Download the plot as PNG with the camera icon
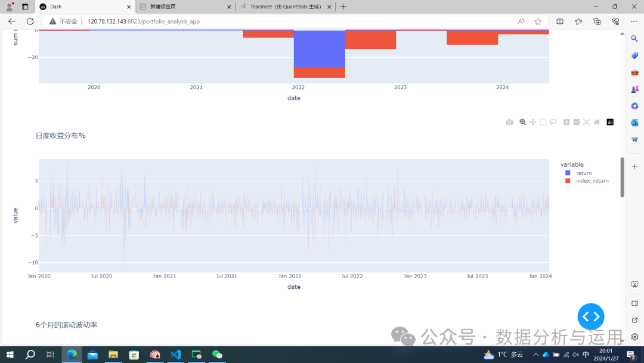 [509, 122]
